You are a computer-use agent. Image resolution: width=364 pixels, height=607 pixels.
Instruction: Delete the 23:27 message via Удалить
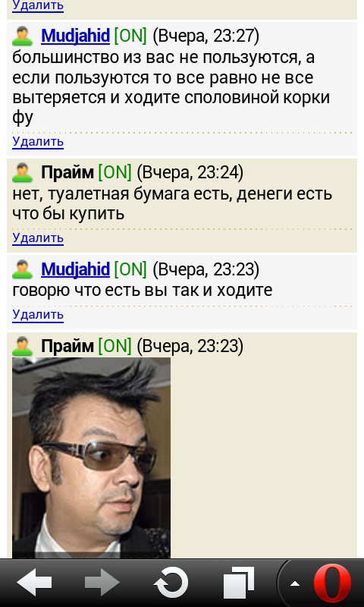pos(38,142)
